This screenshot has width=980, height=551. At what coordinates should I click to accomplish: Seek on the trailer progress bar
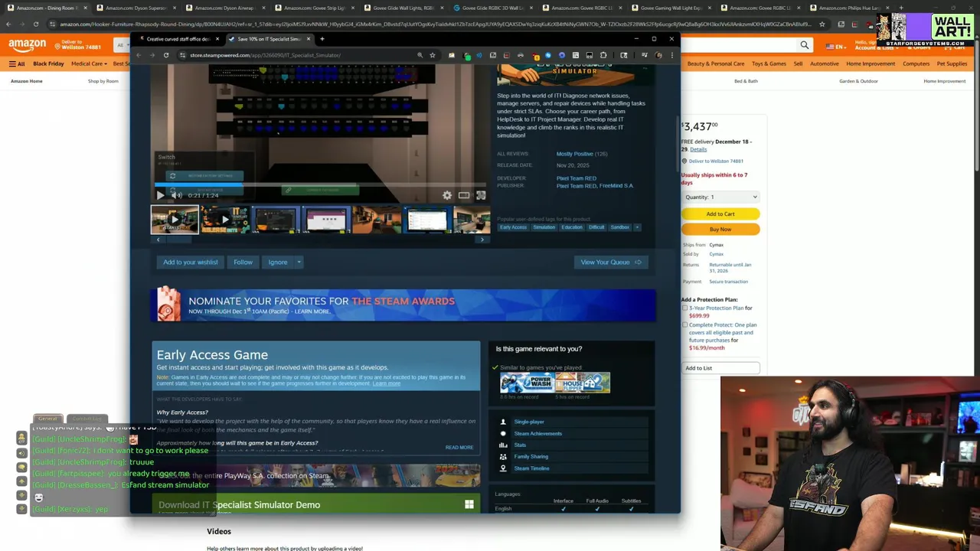pos(320,184)
